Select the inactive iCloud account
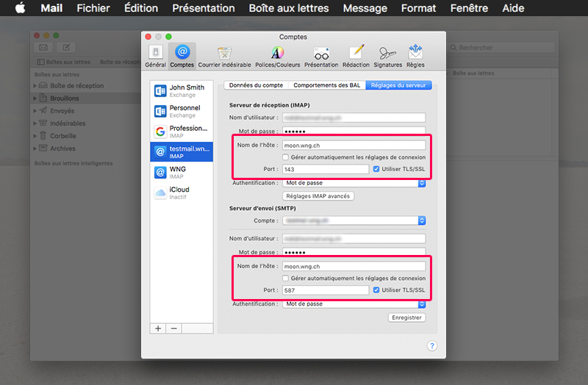This screenshot has height=385, width=588. pos(182,192)
